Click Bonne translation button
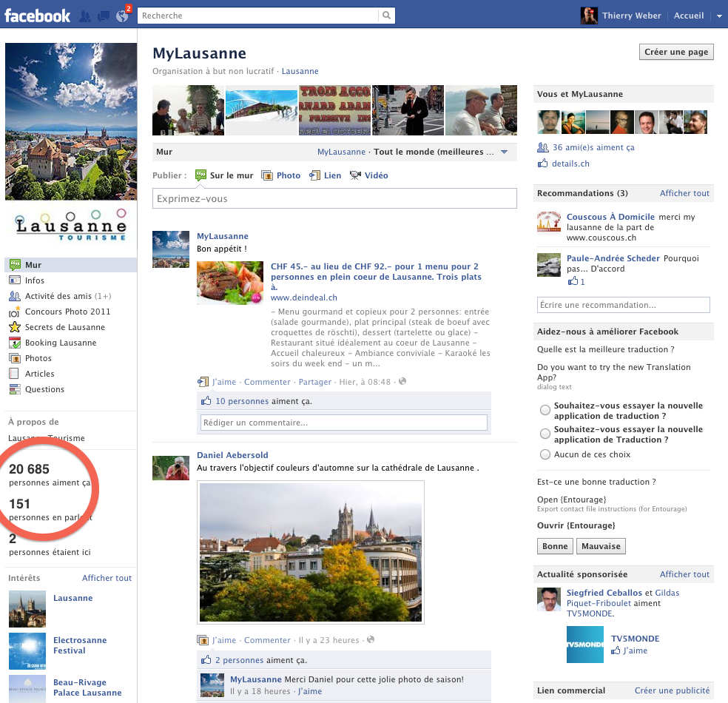The image size is (728, 703). click(555, 546)
